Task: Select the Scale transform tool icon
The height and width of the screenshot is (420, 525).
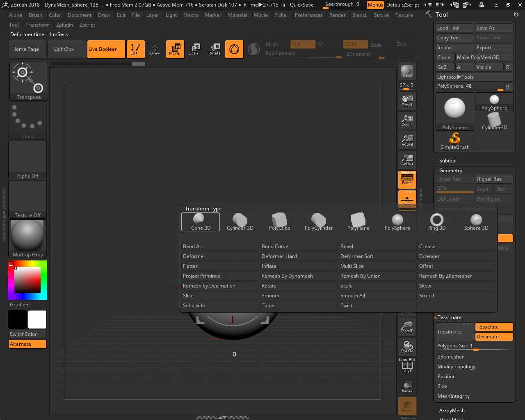Action: pyautogui.click(x=194, y=49)
